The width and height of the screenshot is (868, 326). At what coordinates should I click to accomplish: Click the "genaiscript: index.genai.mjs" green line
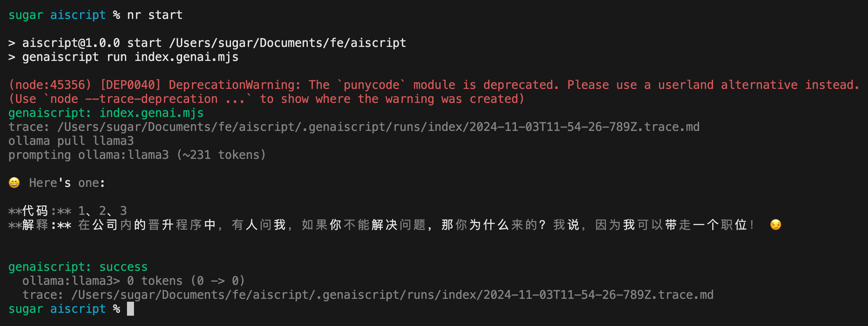[106, 113]
